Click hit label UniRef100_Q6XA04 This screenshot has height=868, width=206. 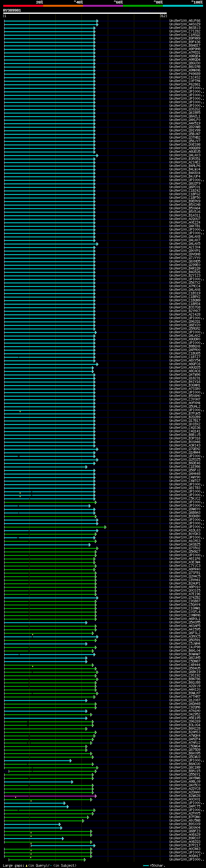pos(185,827)
